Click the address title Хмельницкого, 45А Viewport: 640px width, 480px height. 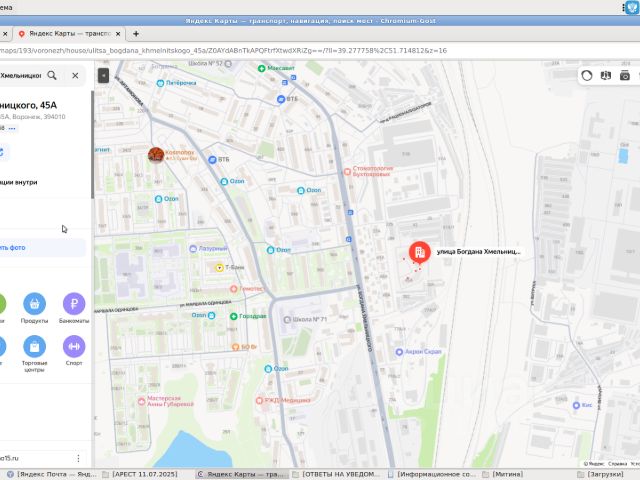(x=29, y=105)
